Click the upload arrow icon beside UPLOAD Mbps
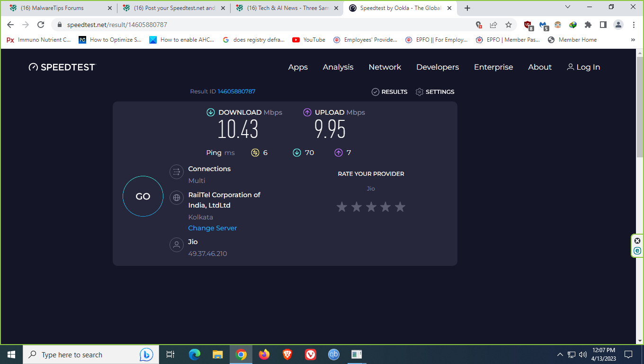644x364 pixels. (307, 112)
